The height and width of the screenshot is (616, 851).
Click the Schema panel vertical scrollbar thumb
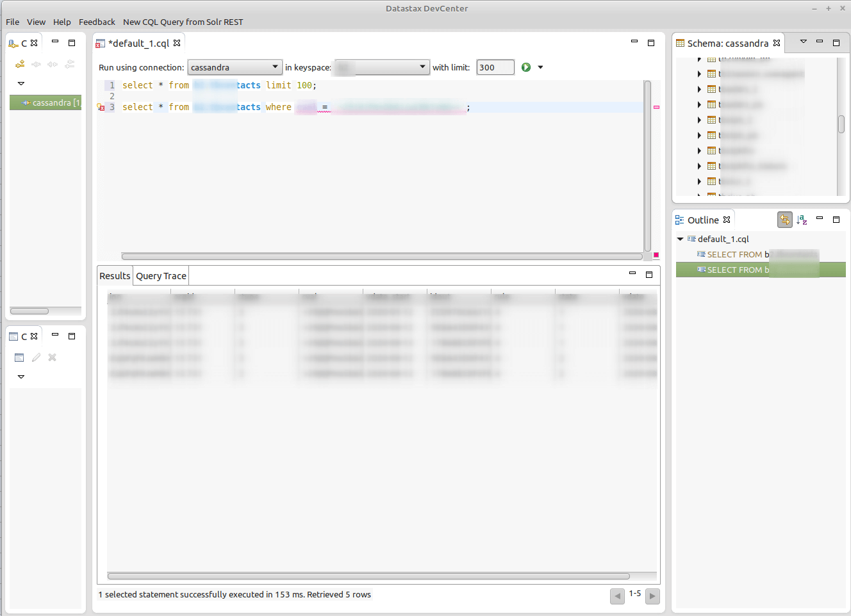click(x=841, y=124)
